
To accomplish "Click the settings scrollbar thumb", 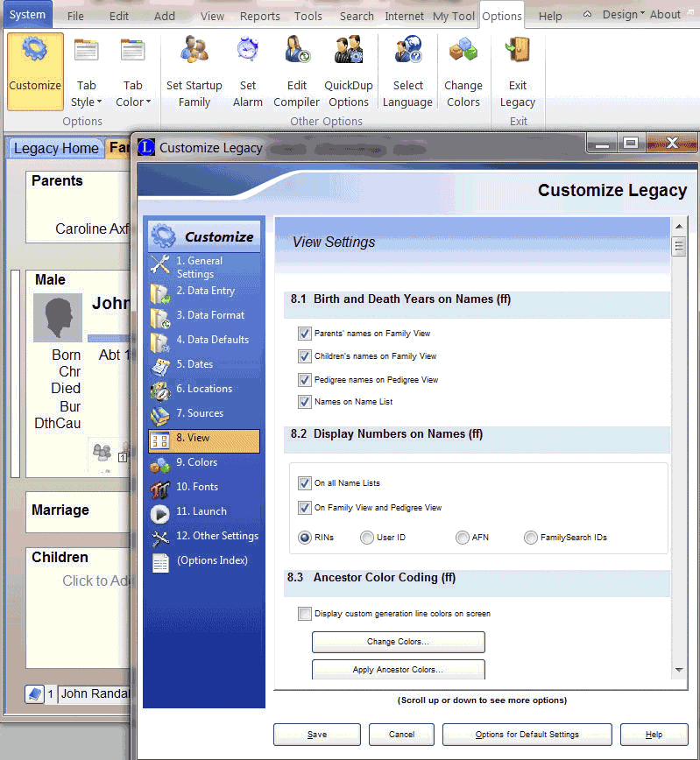I will [679, 246].
